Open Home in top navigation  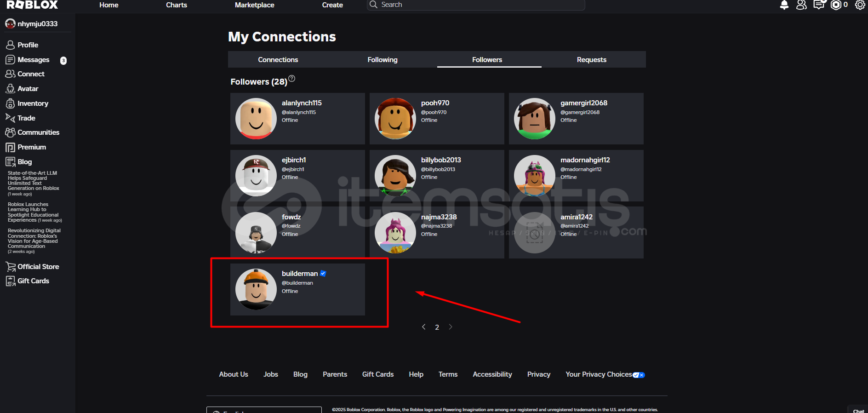(109, 5)
